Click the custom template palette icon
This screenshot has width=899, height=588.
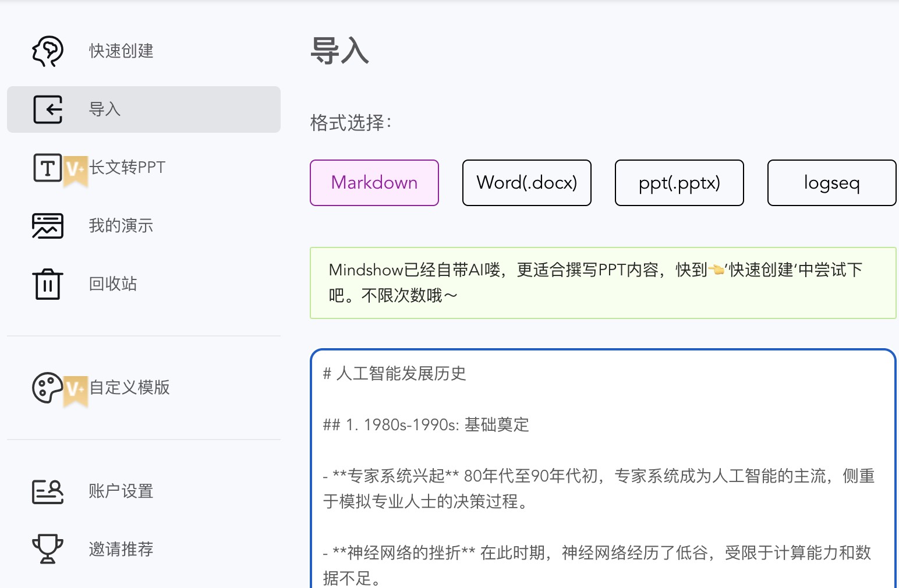coord(47,388)
